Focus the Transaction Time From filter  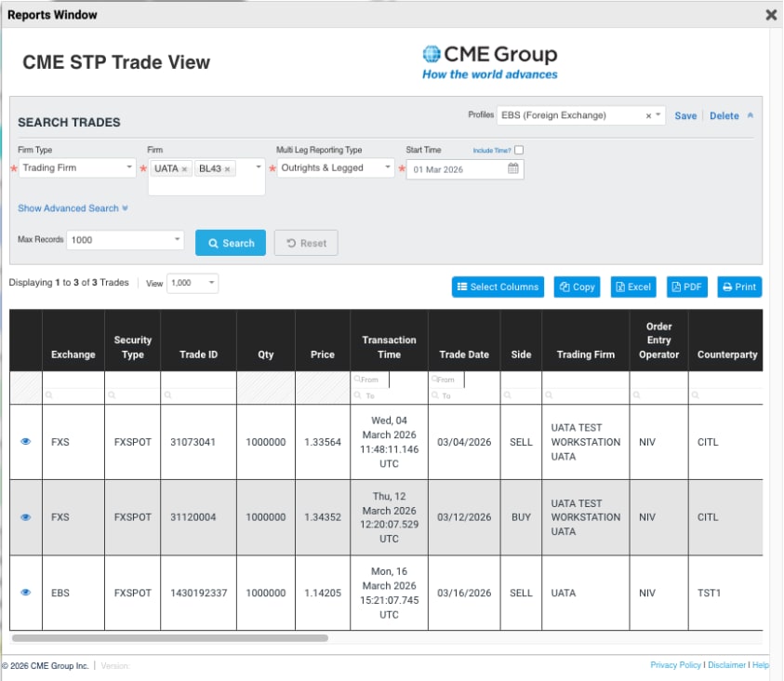[370, 380]
